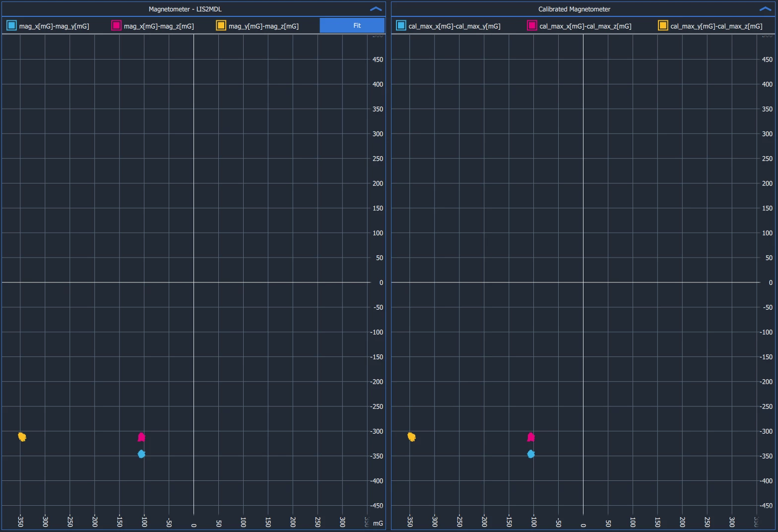
Task: Click blue data cluster in left plot
Action: tap(141, 454)
